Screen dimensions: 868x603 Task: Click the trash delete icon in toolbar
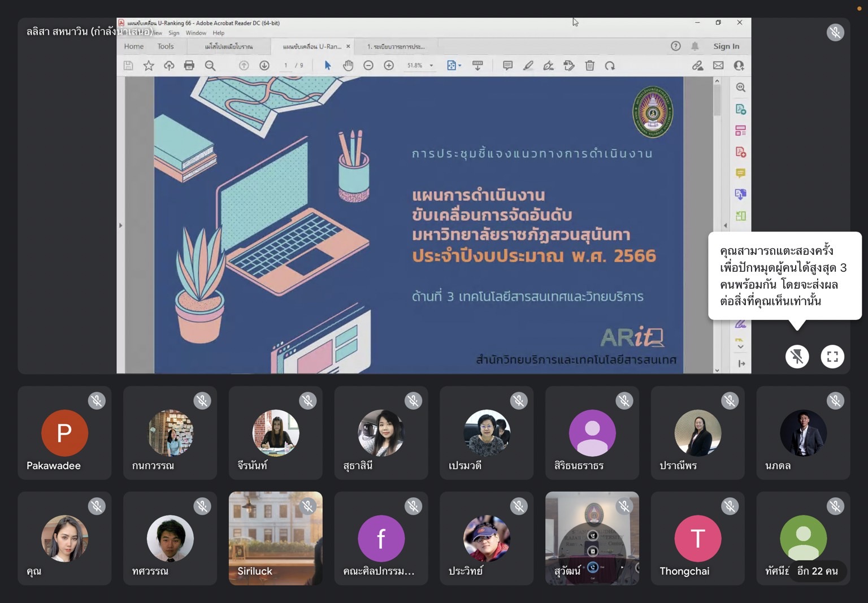coord(589,66)
